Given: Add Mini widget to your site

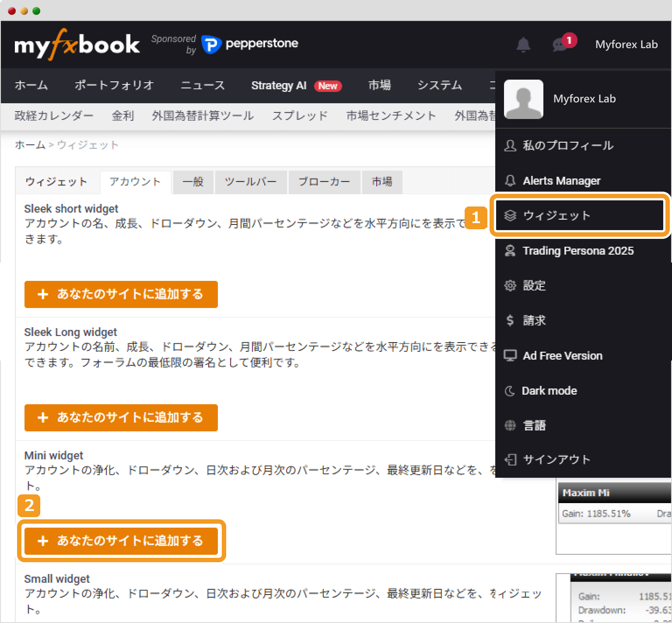Looking at the screenshot, I should [x=121, y=541].
